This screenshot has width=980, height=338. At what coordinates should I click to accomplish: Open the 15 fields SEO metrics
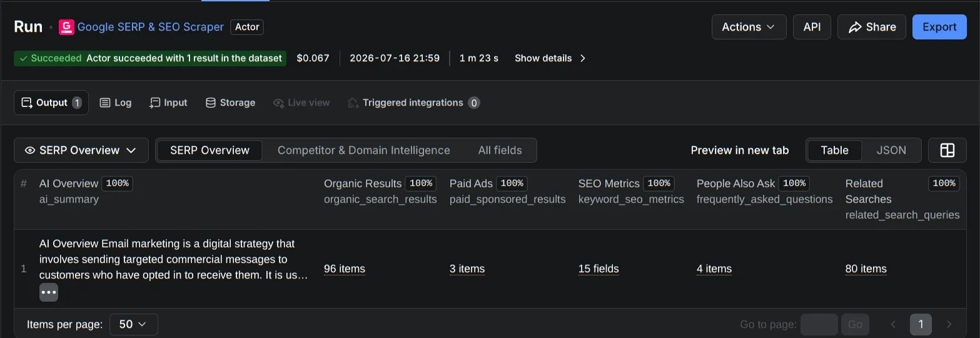pos(599,269)
